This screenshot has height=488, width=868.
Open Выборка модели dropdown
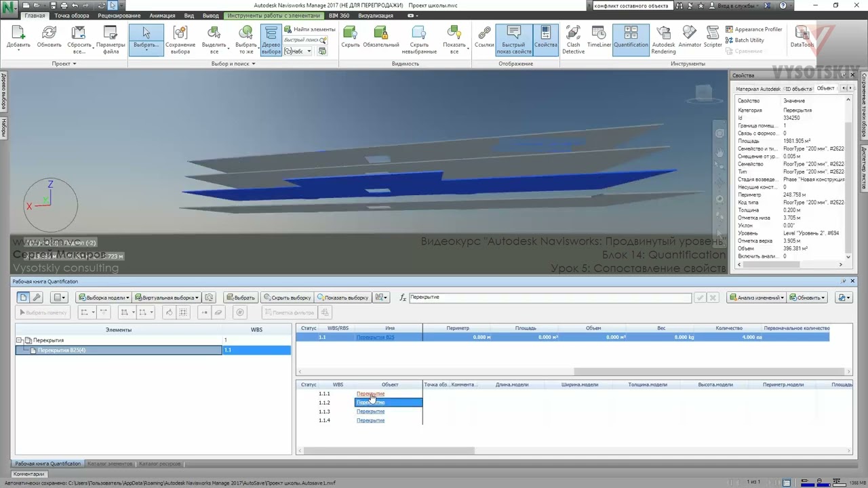104,298
